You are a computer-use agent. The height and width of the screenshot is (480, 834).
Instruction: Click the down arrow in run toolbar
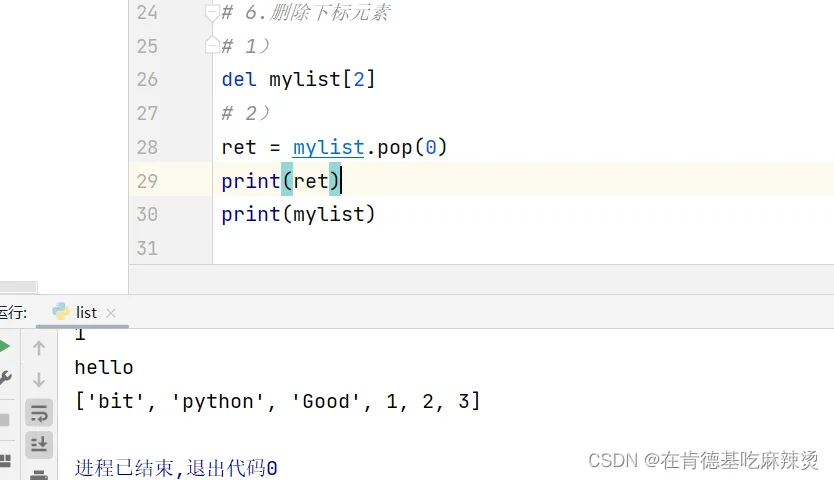[x=39, y=380]
